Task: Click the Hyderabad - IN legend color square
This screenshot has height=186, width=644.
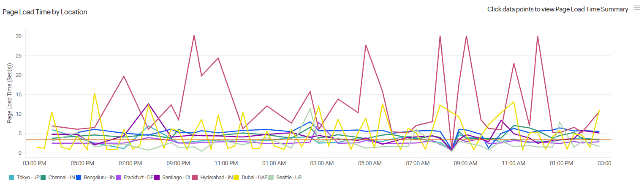Action: click(195, 178)
